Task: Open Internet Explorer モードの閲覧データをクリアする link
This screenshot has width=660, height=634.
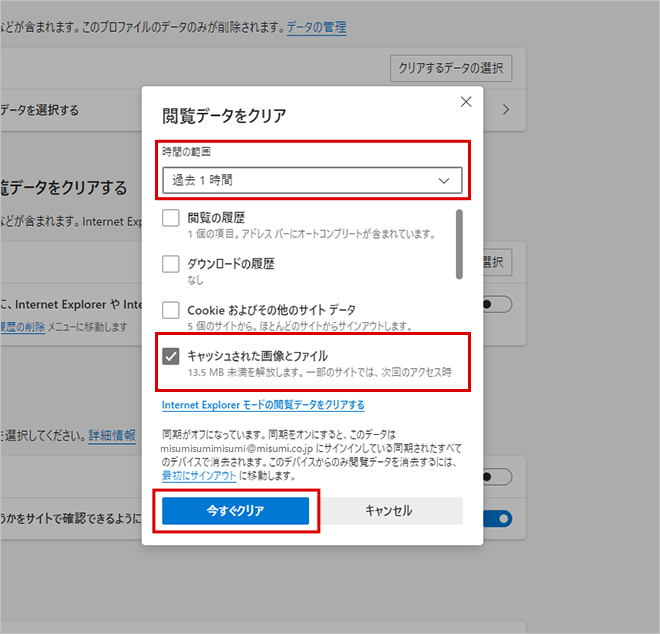Action: 263,405
